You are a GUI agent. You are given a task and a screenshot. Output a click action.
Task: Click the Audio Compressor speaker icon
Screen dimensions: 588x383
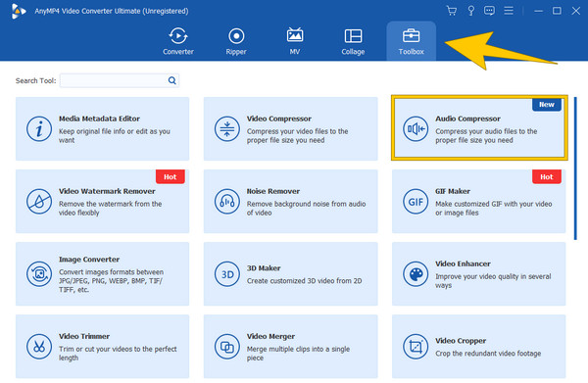(x=416, y=129)
